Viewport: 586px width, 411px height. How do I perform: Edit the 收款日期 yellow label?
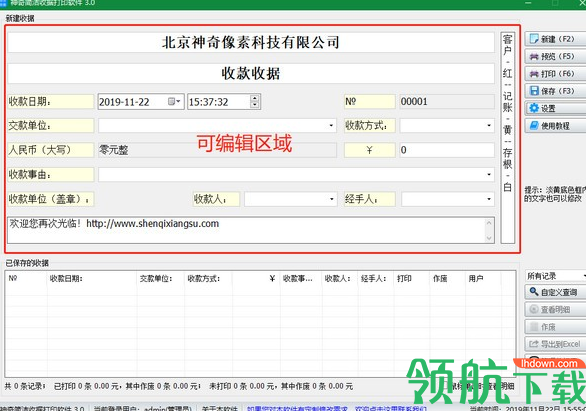(50, 102)
